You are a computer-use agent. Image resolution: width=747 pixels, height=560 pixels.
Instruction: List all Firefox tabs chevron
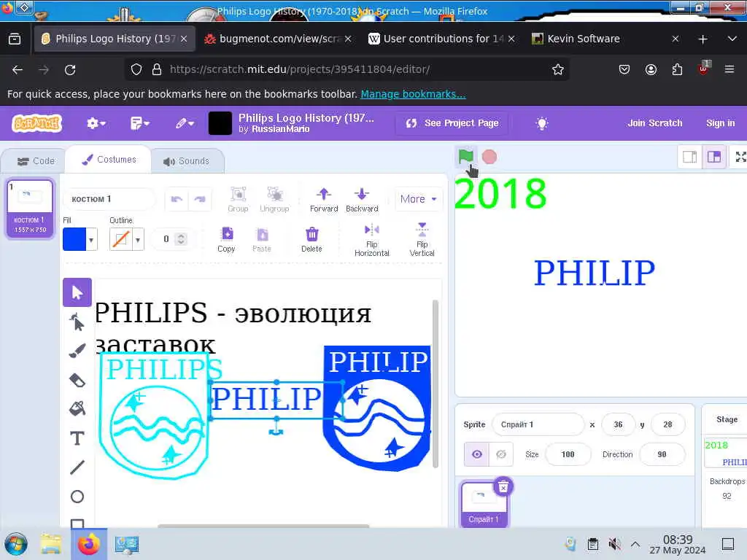point(732,39)
